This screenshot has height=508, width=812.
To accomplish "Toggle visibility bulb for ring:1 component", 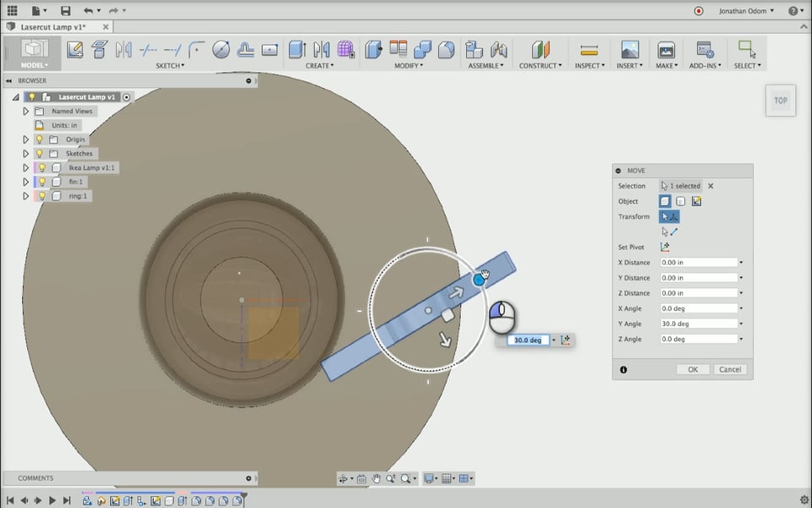I will point(42,196).
